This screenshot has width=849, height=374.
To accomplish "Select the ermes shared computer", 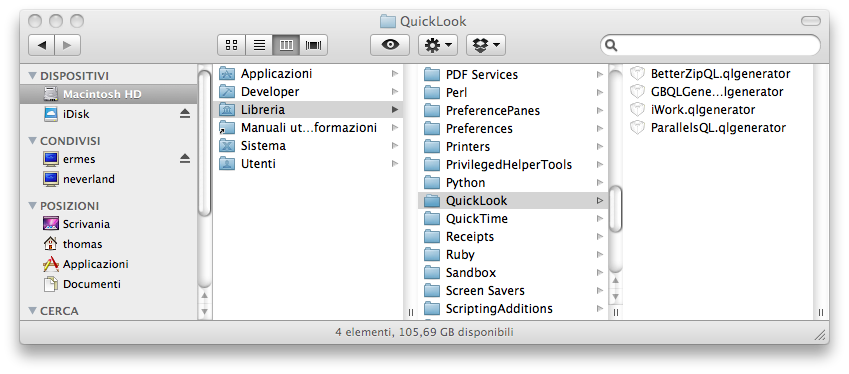I will tap(109, 159).
